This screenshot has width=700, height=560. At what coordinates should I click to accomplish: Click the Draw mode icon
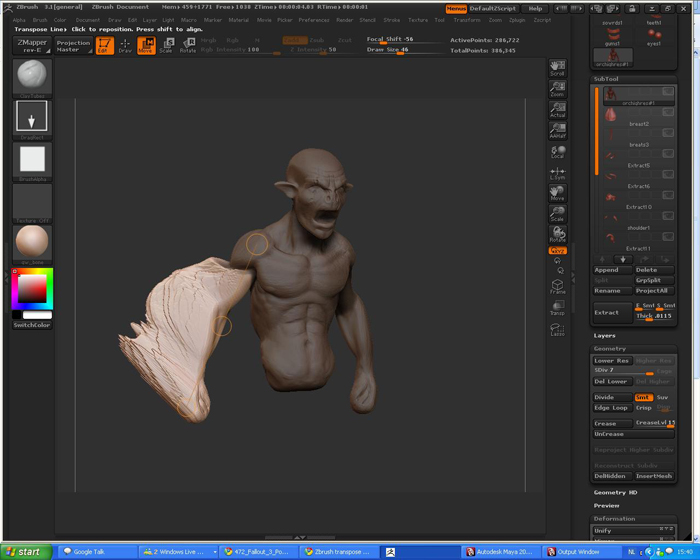coord(125,44)
